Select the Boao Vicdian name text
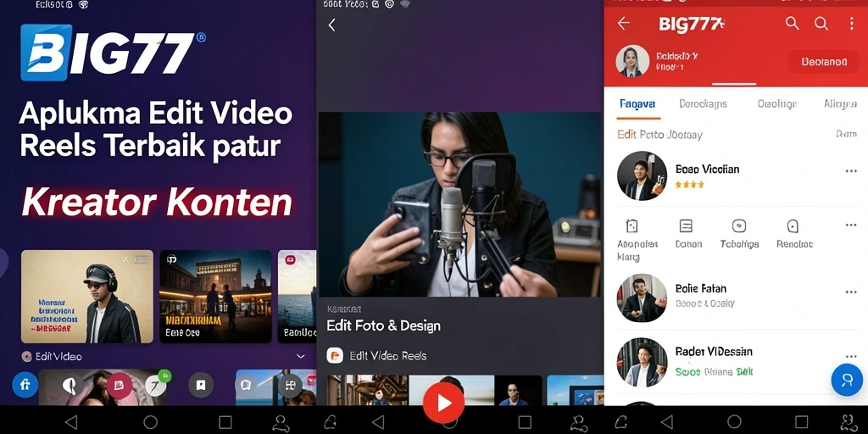The image size is (868, 434). coord(708,170)
